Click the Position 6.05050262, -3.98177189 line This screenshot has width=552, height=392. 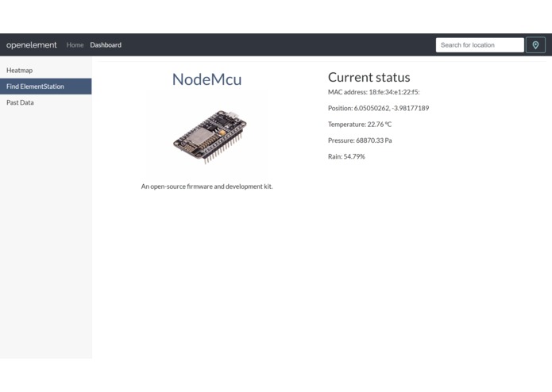378,108
